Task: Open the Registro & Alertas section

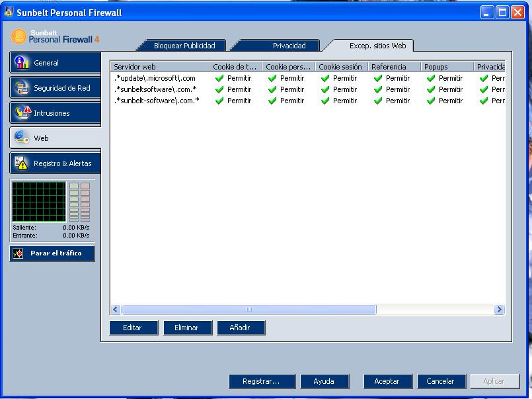Action: [56, 163]
